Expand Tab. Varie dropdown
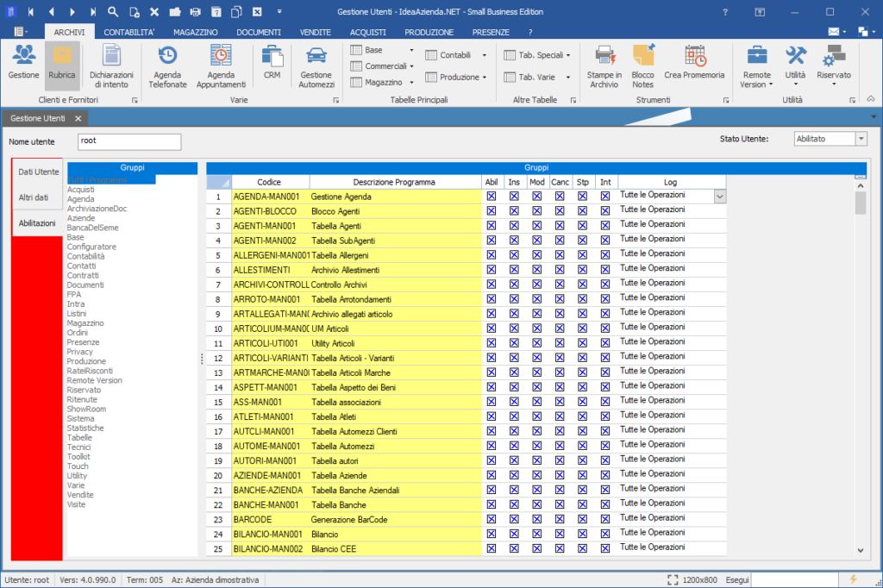Screen dimensions: 883x588 [568, 77]
